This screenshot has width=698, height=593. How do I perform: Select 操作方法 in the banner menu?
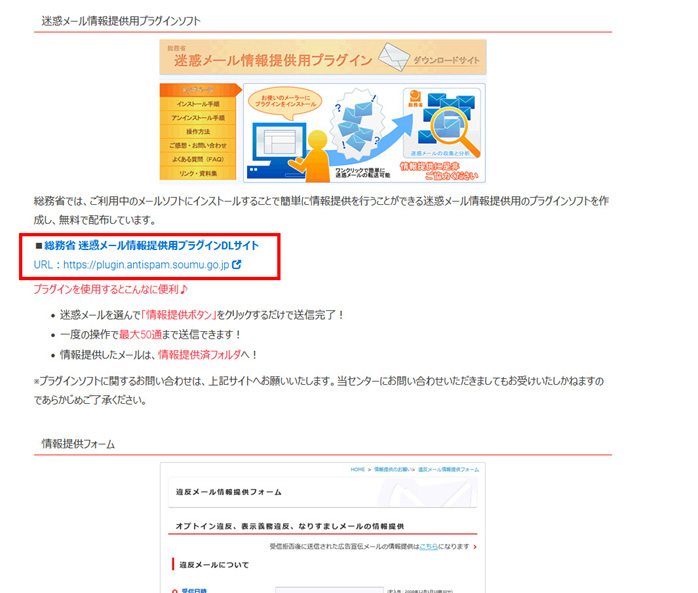(x=199, y=132)
